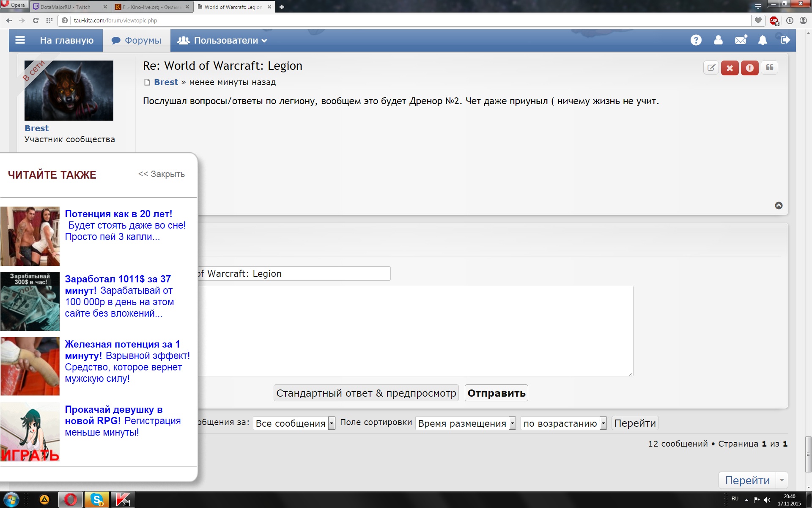Expand the Пользователи dropdown menu
The height and width of the screenshot is (508, 812).
[x=222, y=40]
